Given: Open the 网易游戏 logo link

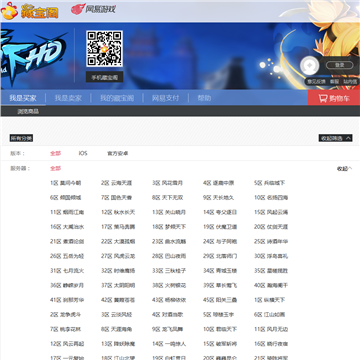Looking at the screenshot, I should pyautogui.click(x=93, y=9).
